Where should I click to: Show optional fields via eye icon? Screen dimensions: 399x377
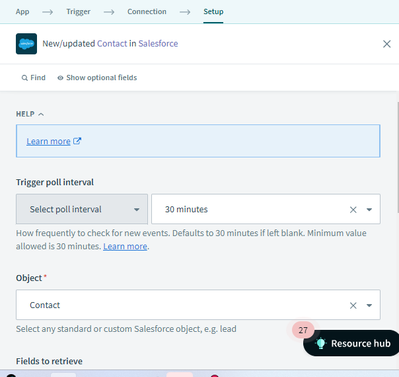point(60,78)
